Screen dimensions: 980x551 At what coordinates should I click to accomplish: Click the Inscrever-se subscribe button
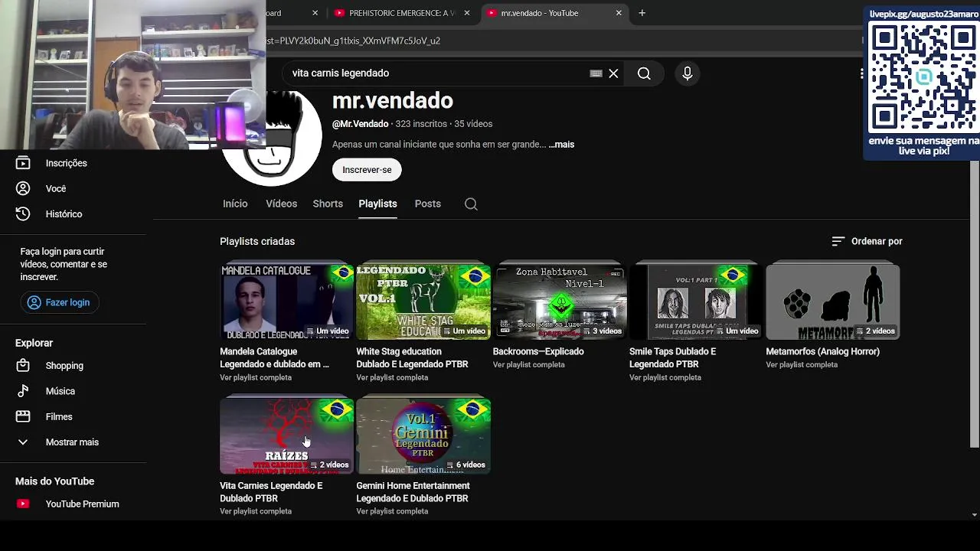pyautogui.click(x=367, y=170)
